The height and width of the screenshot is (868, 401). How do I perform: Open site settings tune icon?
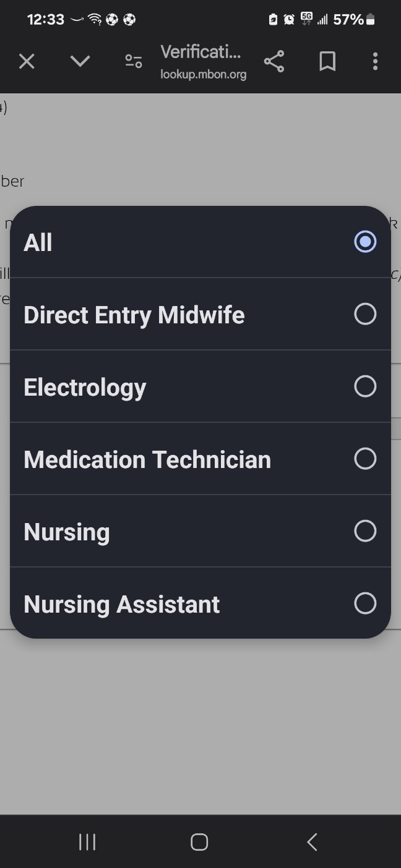point(134,61)
